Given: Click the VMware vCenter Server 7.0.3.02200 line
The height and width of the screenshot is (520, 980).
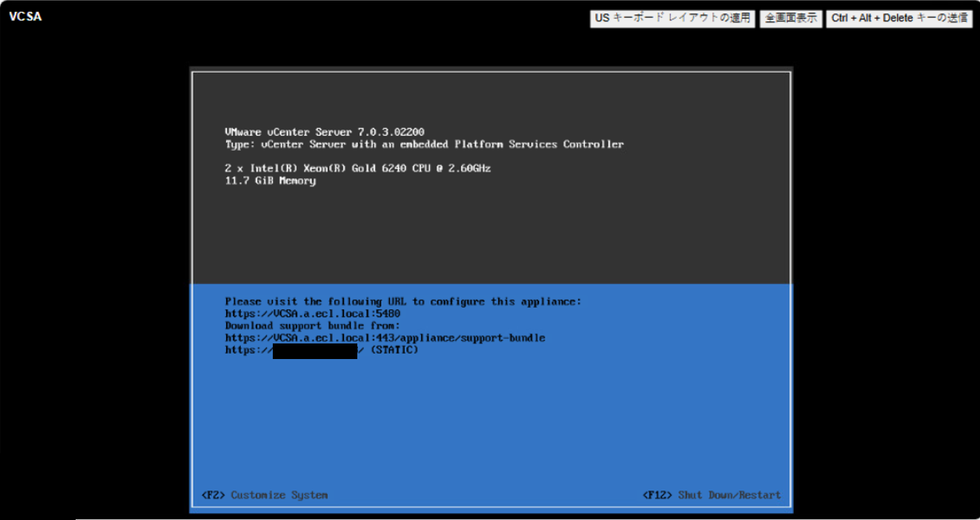Looking at the screenshot, I should click(x=325, y=132).
